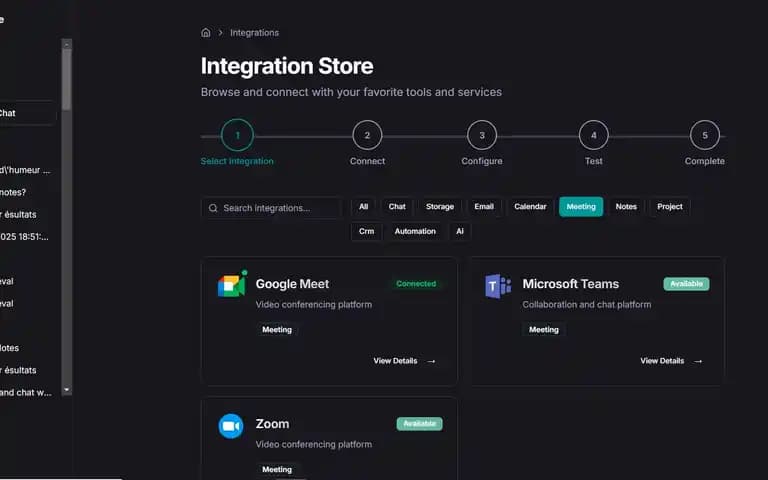Filter integrations by Email
Viewport: 768px width, 480px height.
coord(484,207)
